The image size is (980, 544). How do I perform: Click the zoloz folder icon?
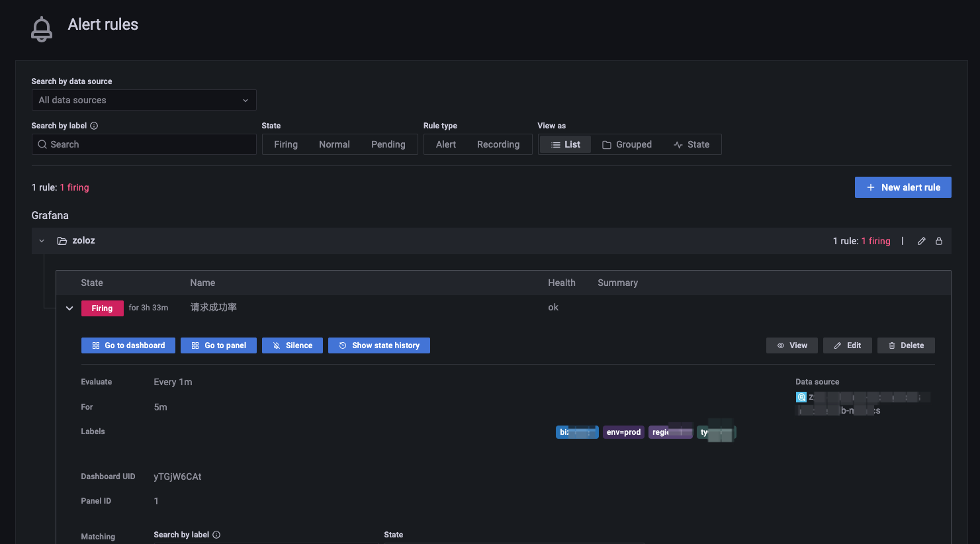[x=62, y=241]
